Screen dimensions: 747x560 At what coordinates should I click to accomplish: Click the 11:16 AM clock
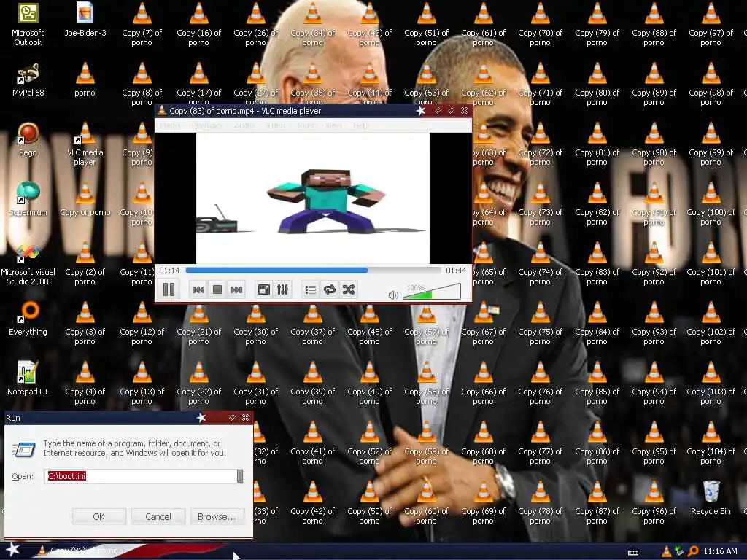tap(720, 551)
